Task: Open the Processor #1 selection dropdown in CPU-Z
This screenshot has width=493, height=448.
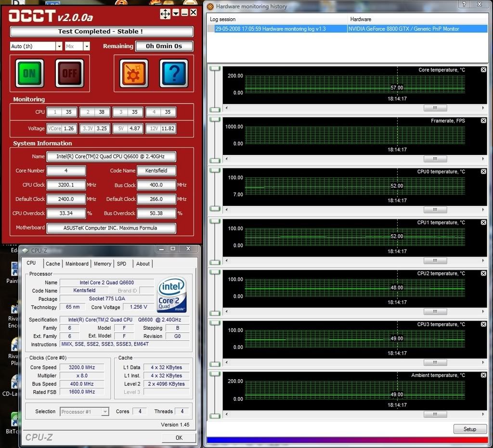Action: (x=105, y=411)
